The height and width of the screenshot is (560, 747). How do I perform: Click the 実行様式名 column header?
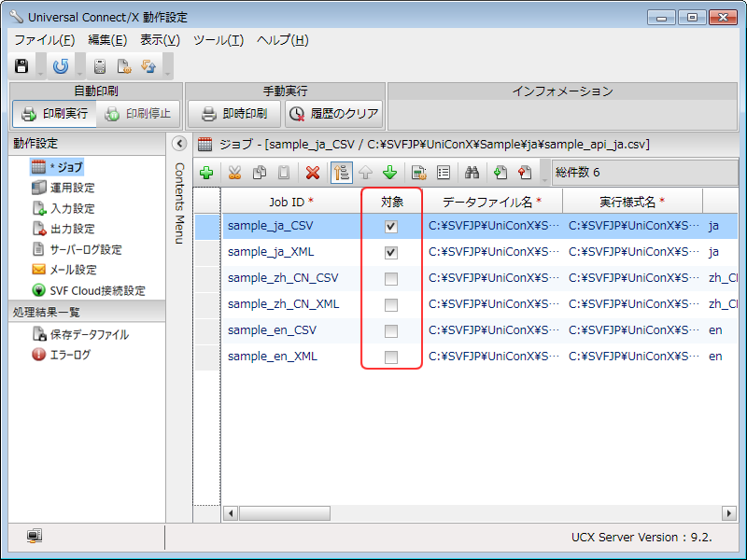(x=633, y=202)
